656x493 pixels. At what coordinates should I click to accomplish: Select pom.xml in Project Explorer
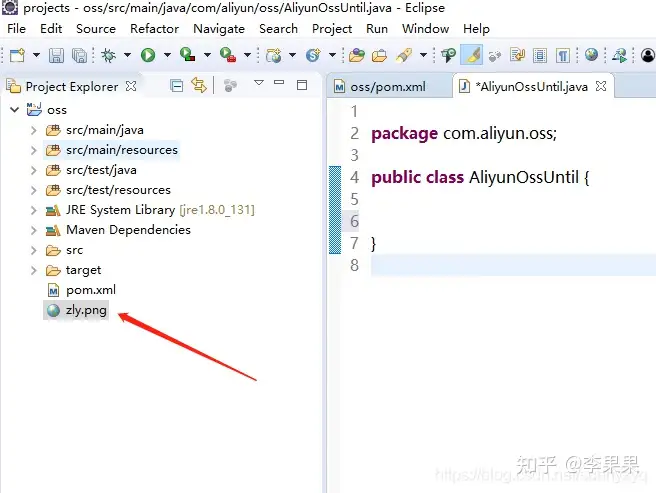coord(91,290)
